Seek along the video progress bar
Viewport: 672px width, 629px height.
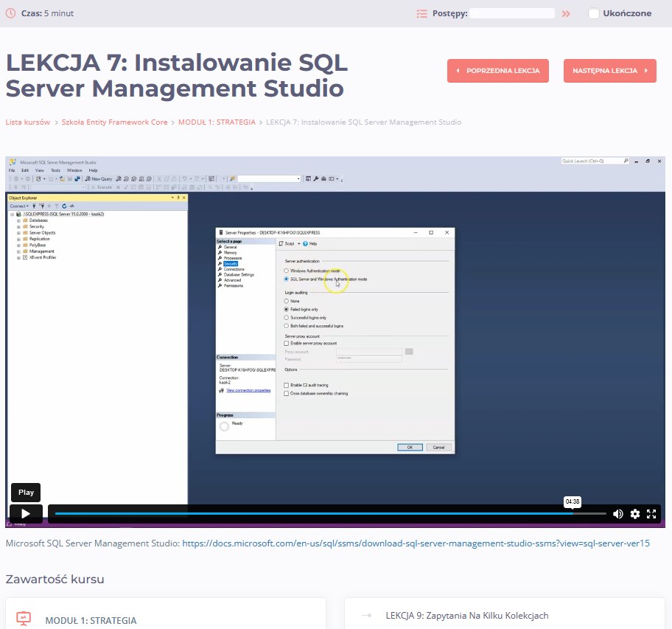(x=330, y=513)
